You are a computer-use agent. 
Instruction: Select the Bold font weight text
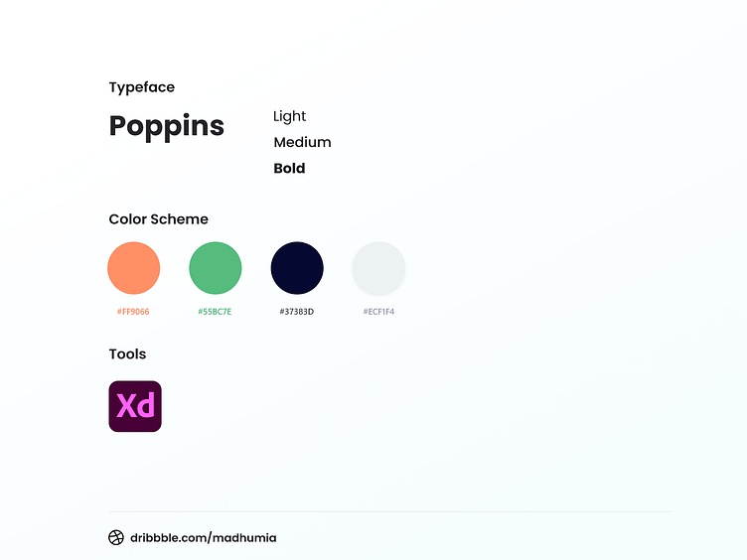click(x=289, y=169)
